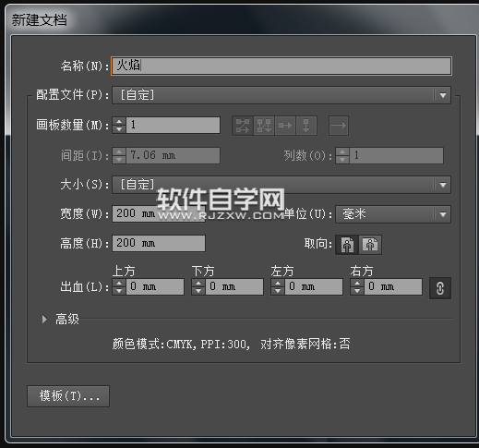Increase left bleed with up arrow

pyautogui.click(x=278, y=283)
